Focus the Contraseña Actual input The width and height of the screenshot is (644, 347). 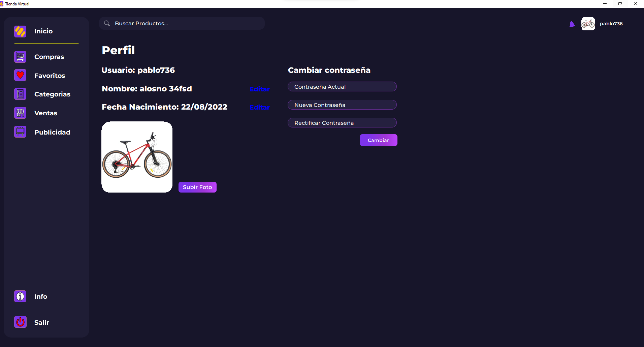tap(342, 87)
